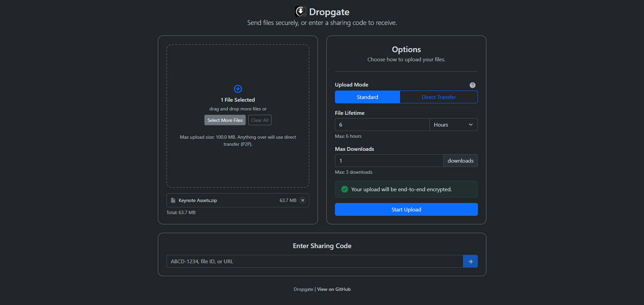Click the Dropgate shield logo icon
Viewport: 644px width, 305px height.
click(301, 11)
